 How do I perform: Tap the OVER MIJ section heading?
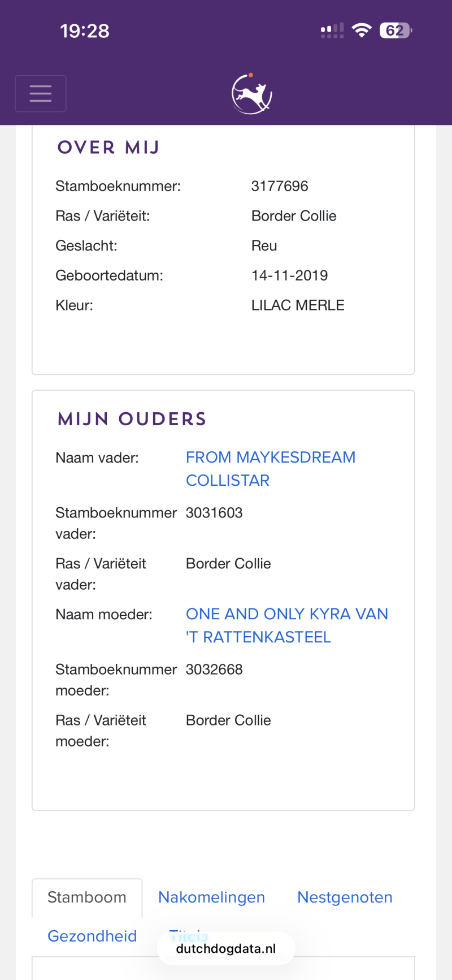coord(108,148)
